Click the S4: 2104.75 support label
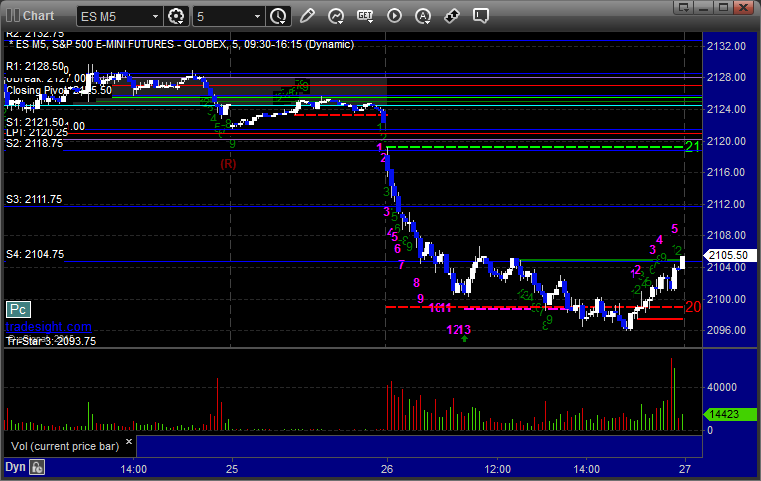761x481 pixels. 34,254
